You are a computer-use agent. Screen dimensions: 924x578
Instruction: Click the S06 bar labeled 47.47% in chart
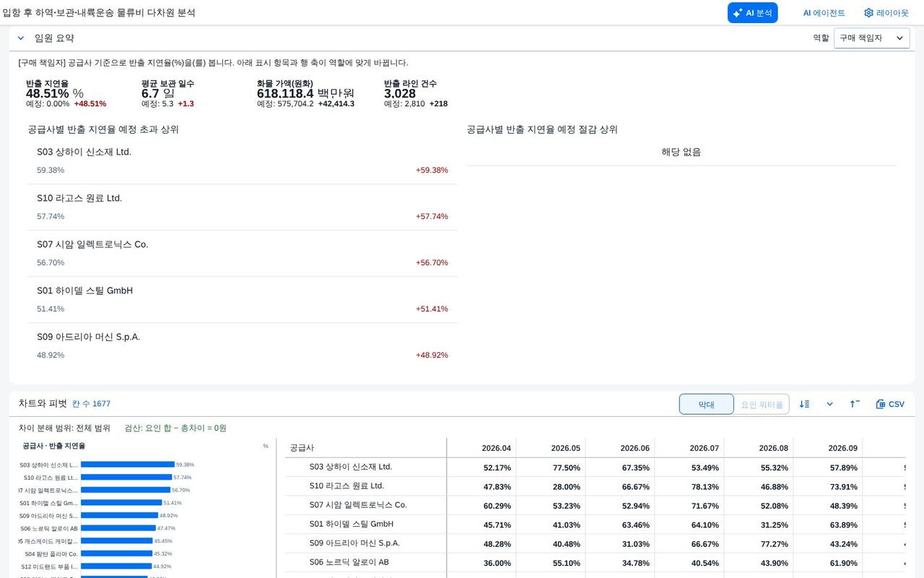[x=118, y=528]
